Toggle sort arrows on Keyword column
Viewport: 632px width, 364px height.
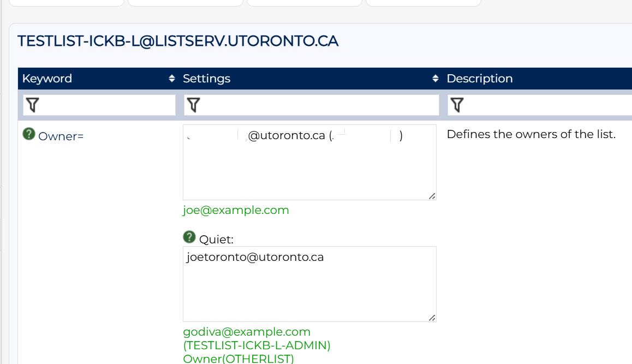172,79
